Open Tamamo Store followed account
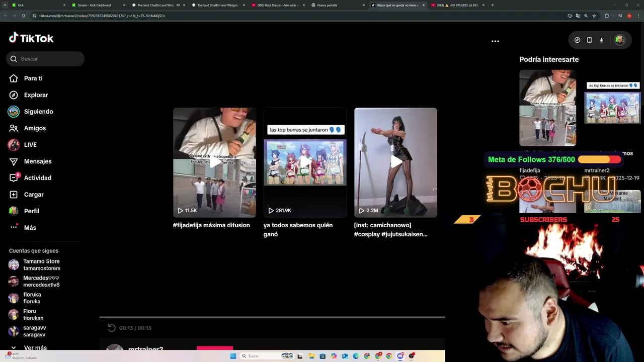This screenshot has width=644, height=362. coord(41,265)
